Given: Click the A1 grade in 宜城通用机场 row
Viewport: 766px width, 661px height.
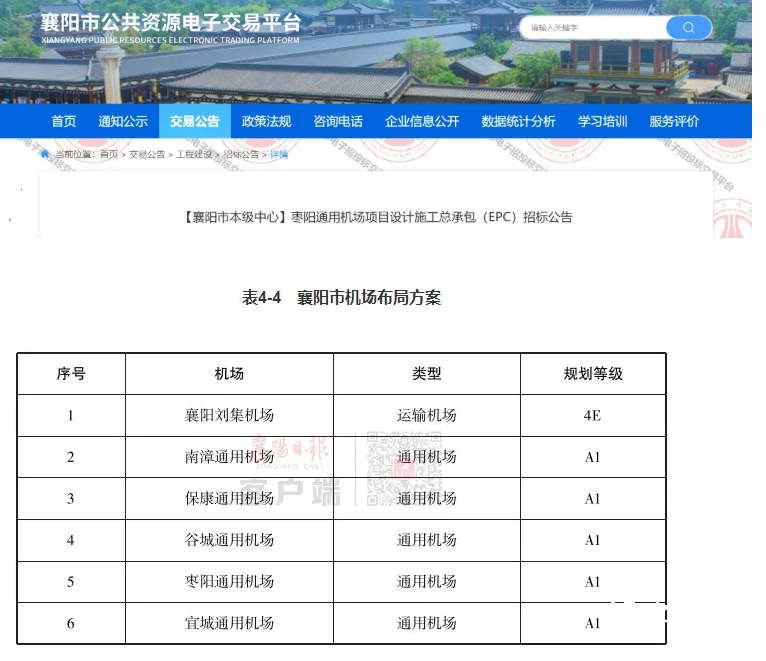Looking at the screenshot, I should [x=593, y=623].
